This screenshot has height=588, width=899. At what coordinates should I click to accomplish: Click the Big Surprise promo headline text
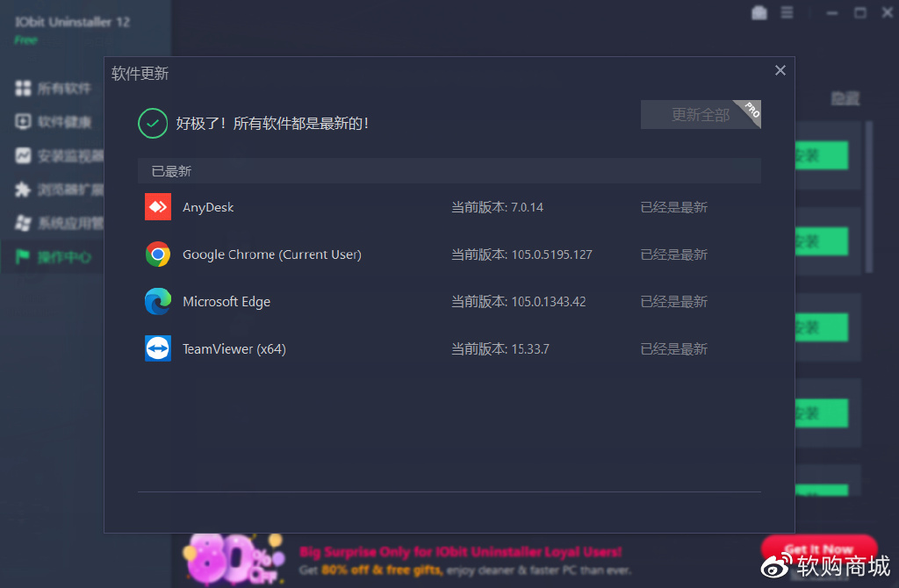click(460, 552)
